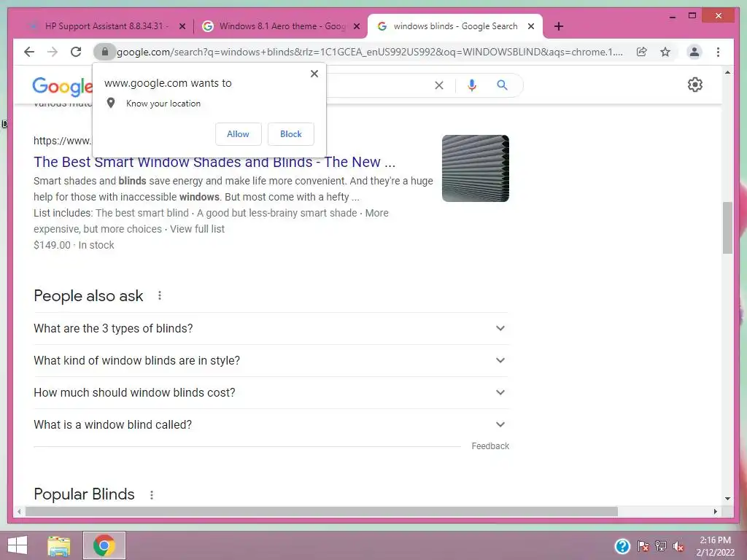This screenshot has width=747, height=560.
Task: Open 'The Best Smart Window Shades and Blinds' result
Action: [214, 163]
